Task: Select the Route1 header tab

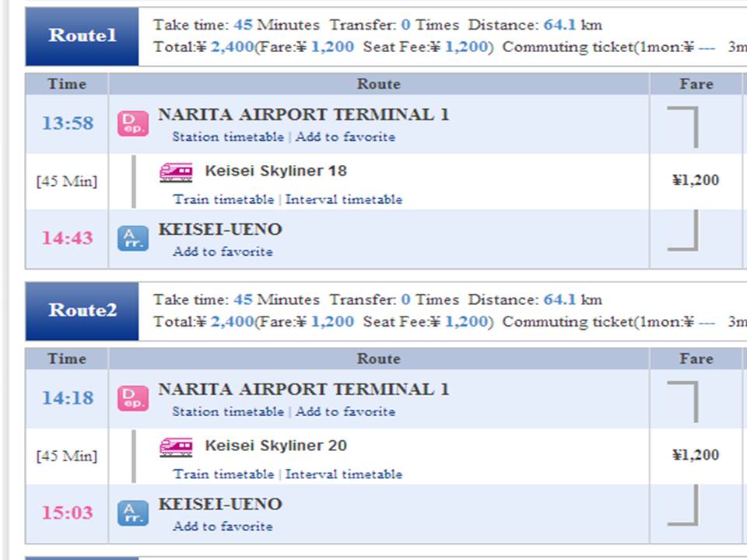Action: 82,36
